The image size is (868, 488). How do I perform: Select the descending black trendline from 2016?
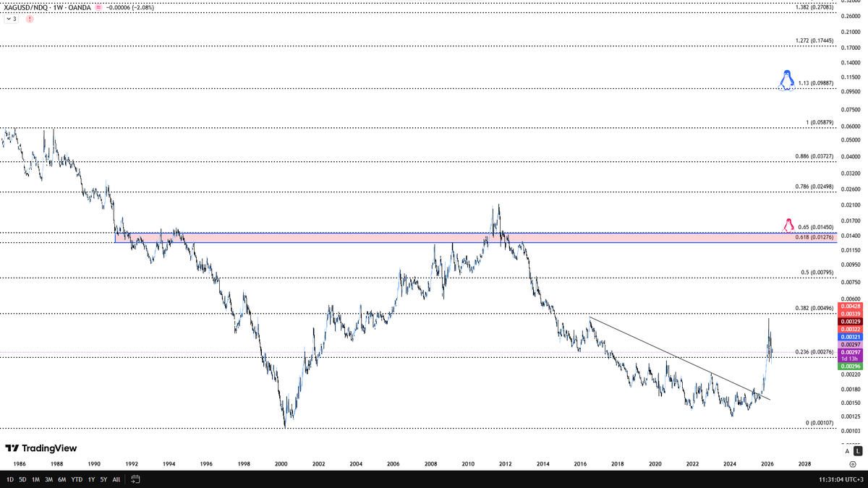click(680, 358)
